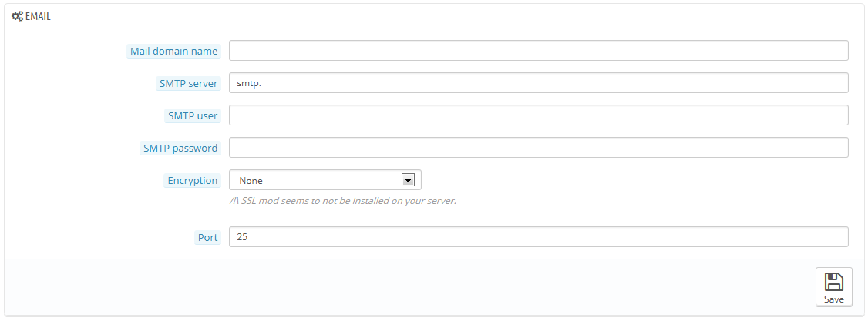Click the 'smtp.' text in server field
868x321 pixels.
tap(250, 83)
